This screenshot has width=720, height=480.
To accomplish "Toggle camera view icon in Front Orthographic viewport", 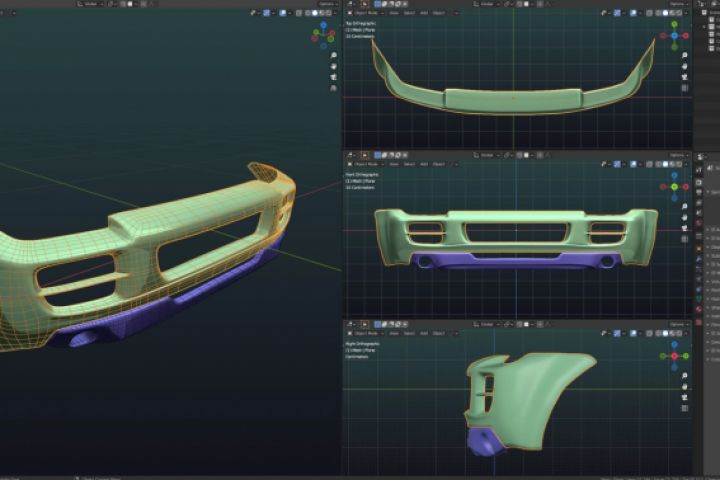I will pos(685,228).
